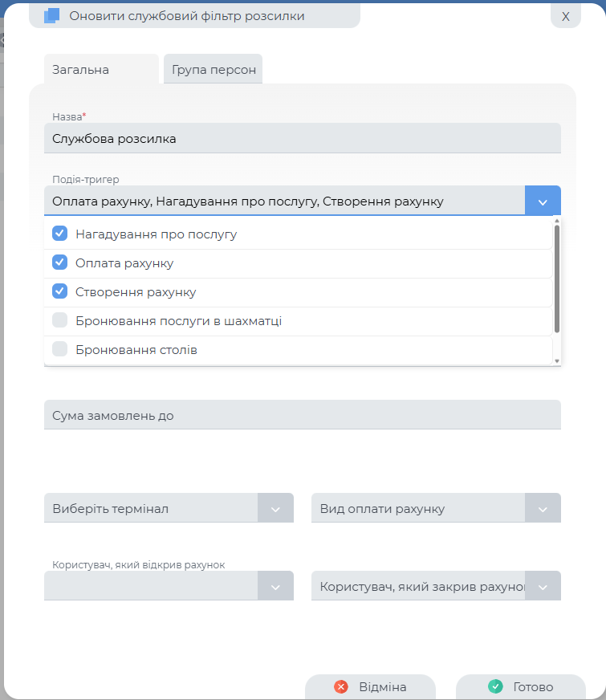606x700 pixels.
Task: Click the blue stacked-squares icon in dialog header
Action: pos(52,16)
